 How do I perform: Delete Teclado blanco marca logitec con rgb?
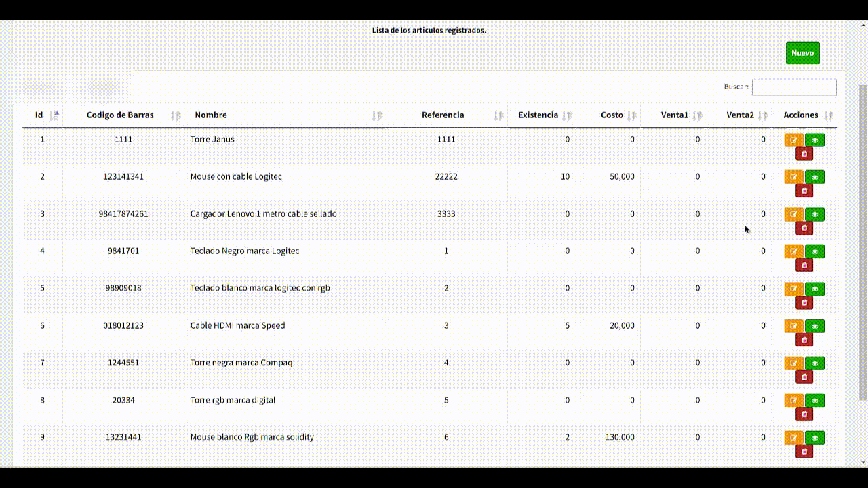(x=804, y=303)
